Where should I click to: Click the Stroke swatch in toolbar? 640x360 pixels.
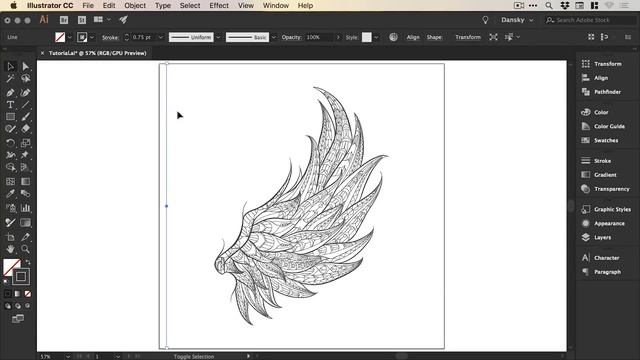(x=21, y=277)
